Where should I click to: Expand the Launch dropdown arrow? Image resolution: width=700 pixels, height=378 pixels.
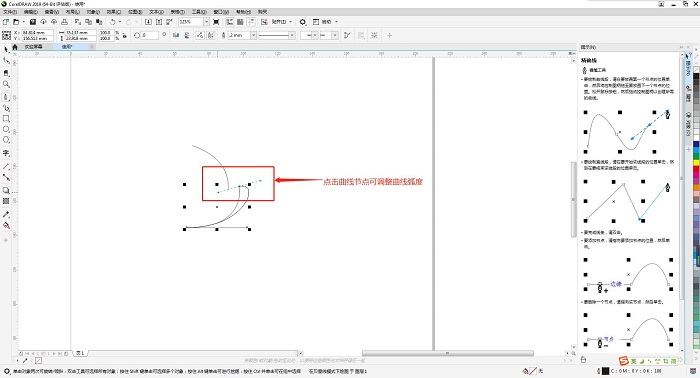(337, 22)
